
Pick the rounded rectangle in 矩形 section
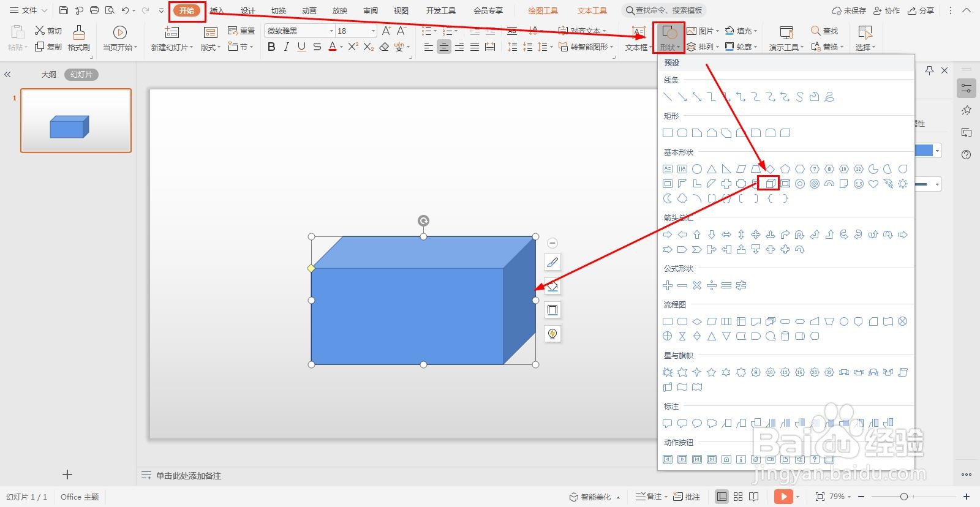click(682, 133)
